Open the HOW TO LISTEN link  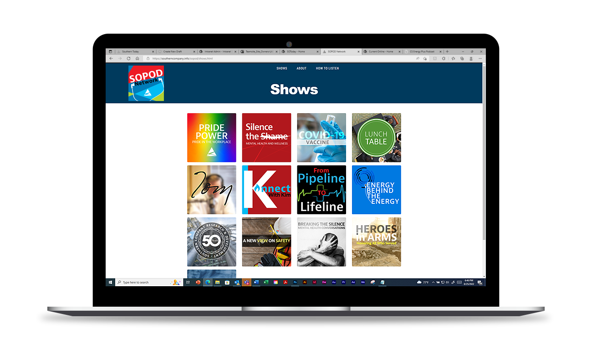(327, 68)
